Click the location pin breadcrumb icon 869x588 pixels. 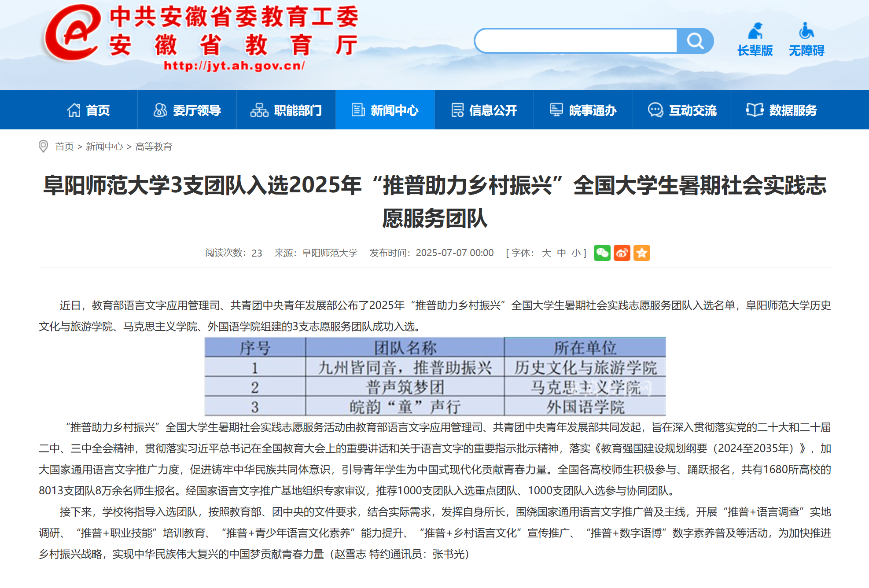tap(43, 146)
